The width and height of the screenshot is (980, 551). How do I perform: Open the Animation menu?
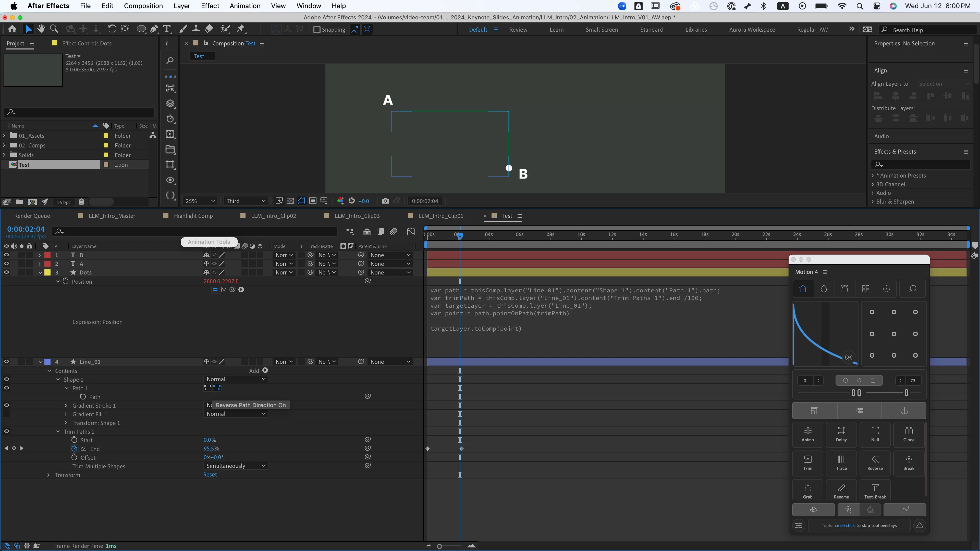[x=245, y=6]
